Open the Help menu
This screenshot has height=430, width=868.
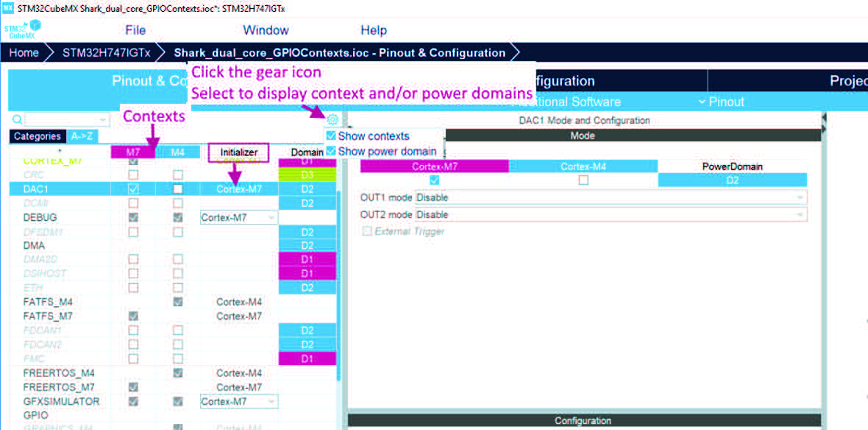coord(374,30)
